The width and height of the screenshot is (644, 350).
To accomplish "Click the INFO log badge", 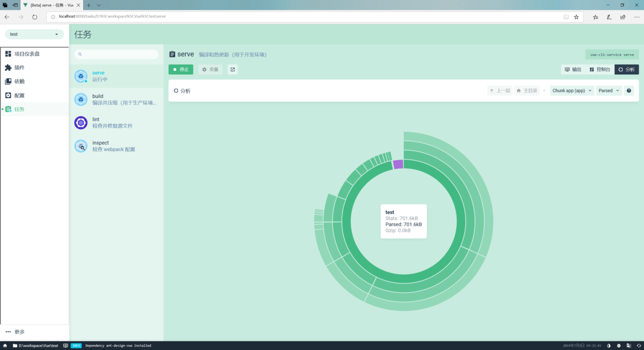I will [x=76, y=345].
